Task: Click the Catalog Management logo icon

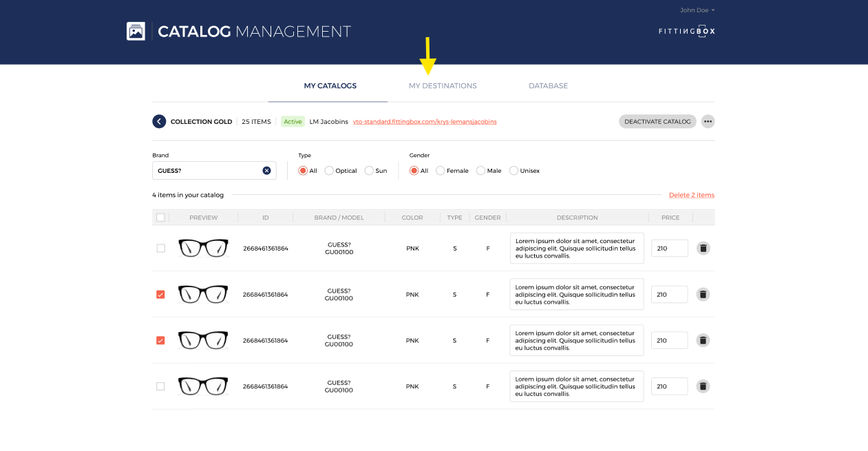Action: [x=136, y=32]
